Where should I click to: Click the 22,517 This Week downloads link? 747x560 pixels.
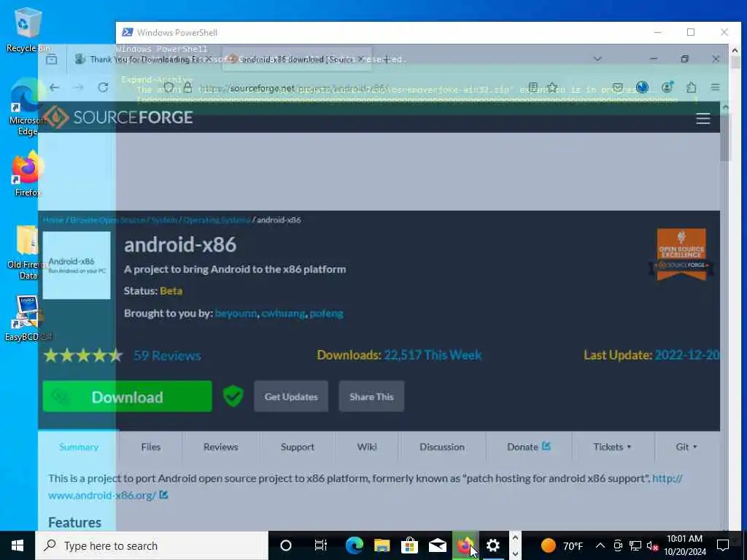[x=433, y=355]
